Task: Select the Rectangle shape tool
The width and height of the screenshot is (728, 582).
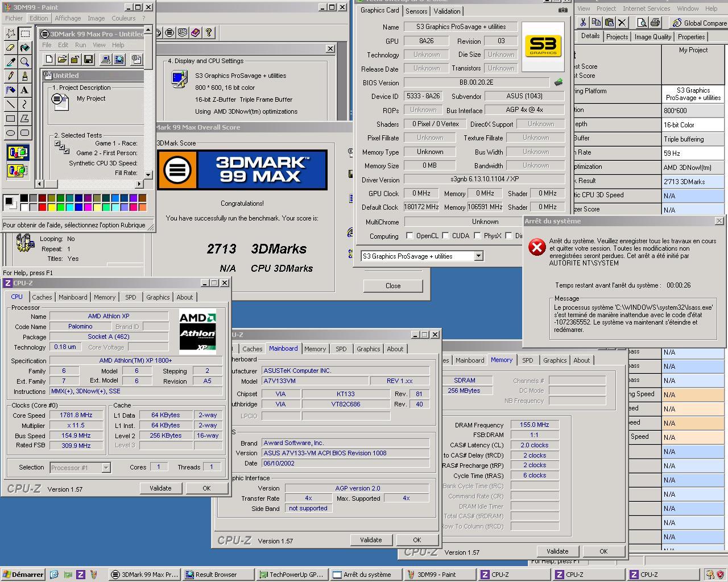Action: pyautogui.click(x=10, y=119)
